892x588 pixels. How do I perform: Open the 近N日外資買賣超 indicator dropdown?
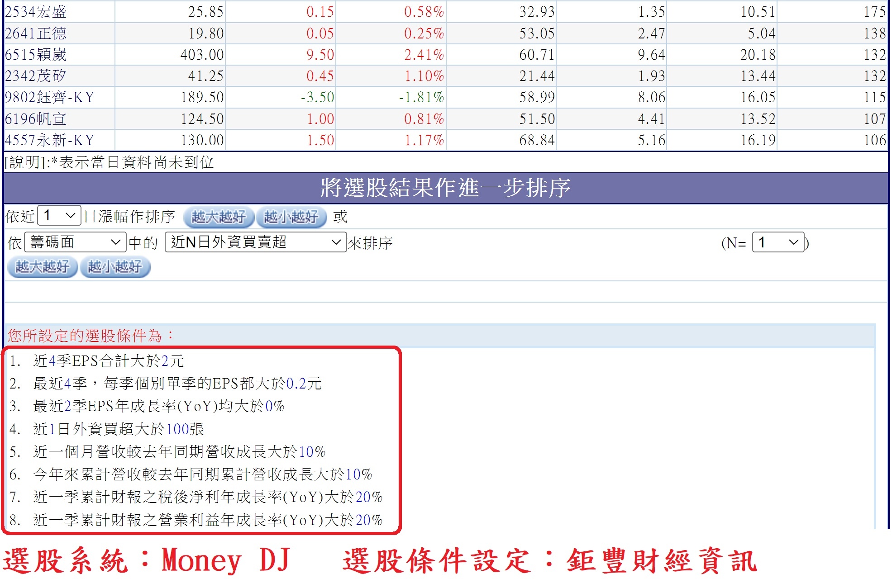coord(255,242)
